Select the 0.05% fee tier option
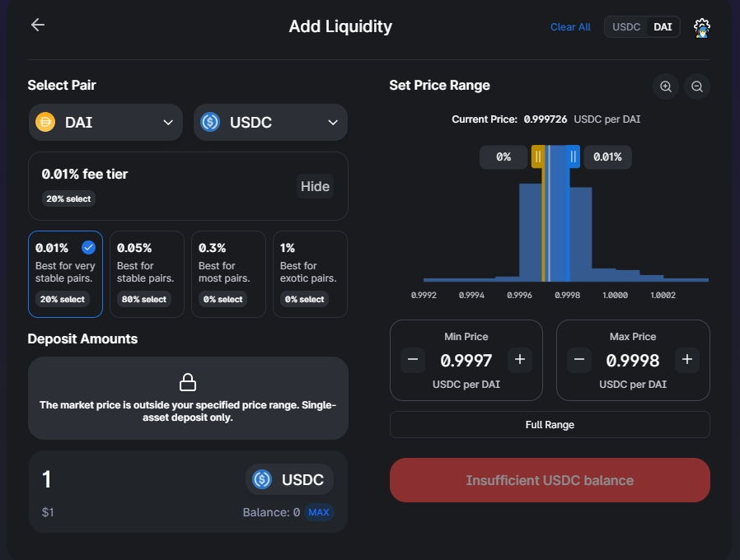 pyautogui.click(x=147, y=274)
